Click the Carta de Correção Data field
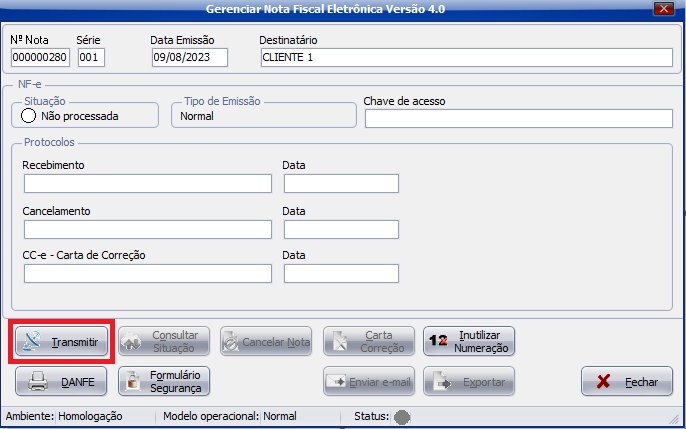Viewport: 686px width, 429px height. point(341,274)
